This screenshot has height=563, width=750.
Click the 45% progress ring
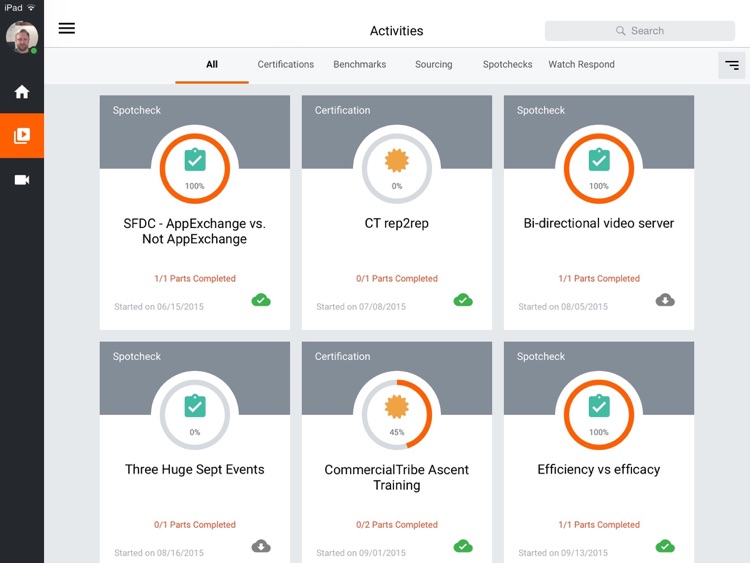coord(397,414)
